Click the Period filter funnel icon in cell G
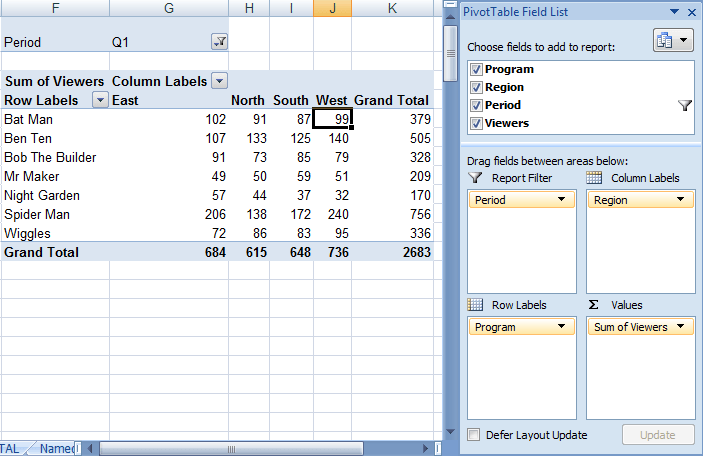703x456 pixels. click(x=219, y=42)
